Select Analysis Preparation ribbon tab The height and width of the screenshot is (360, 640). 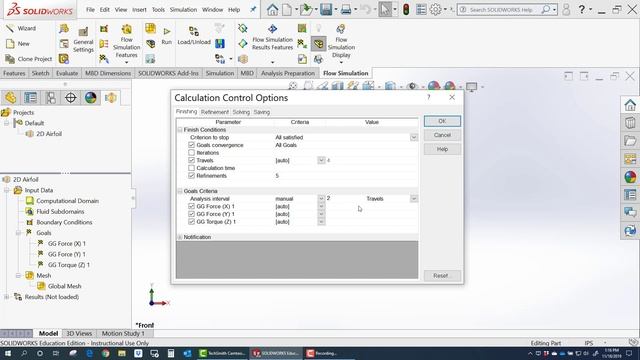pyautogui.click(x=288, y=73)
